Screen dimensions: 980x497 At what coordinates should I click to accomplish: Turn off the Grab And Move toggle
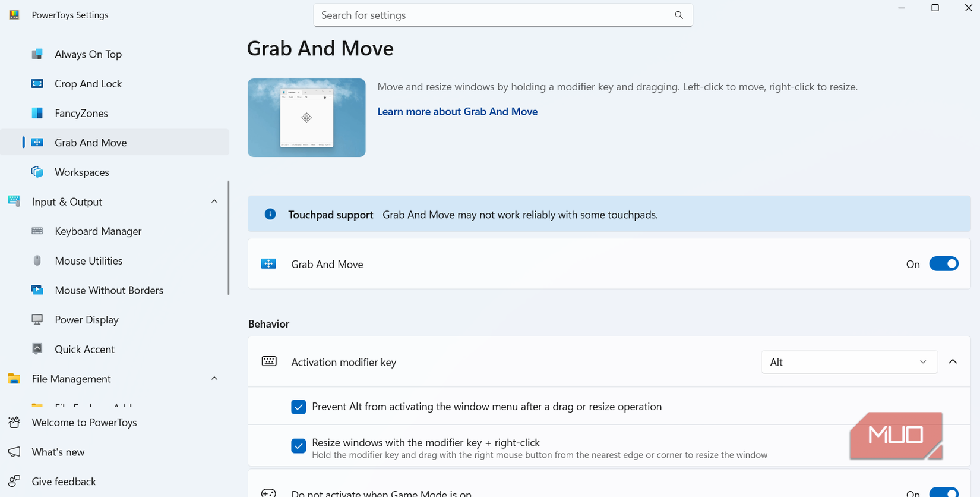pyautogui.click(x=944, y=264)
